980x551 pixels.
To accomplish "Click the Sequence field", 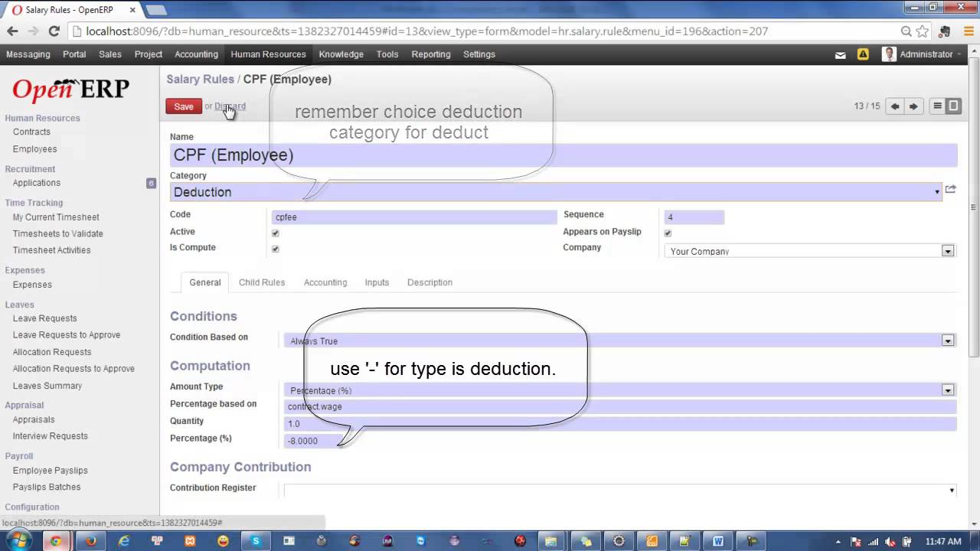I will click(694, 217).
